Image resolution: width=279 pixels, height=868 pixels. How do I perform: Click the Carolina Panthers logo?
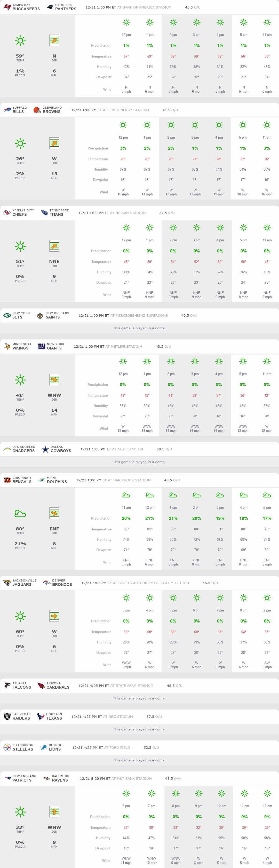tap(50, 7)
